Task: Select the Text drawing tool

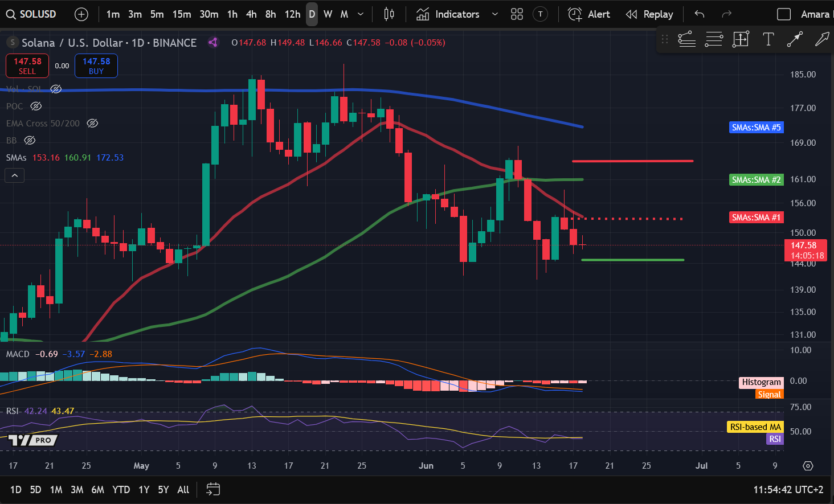Action: pyautogui.click(x=768, y=39)
